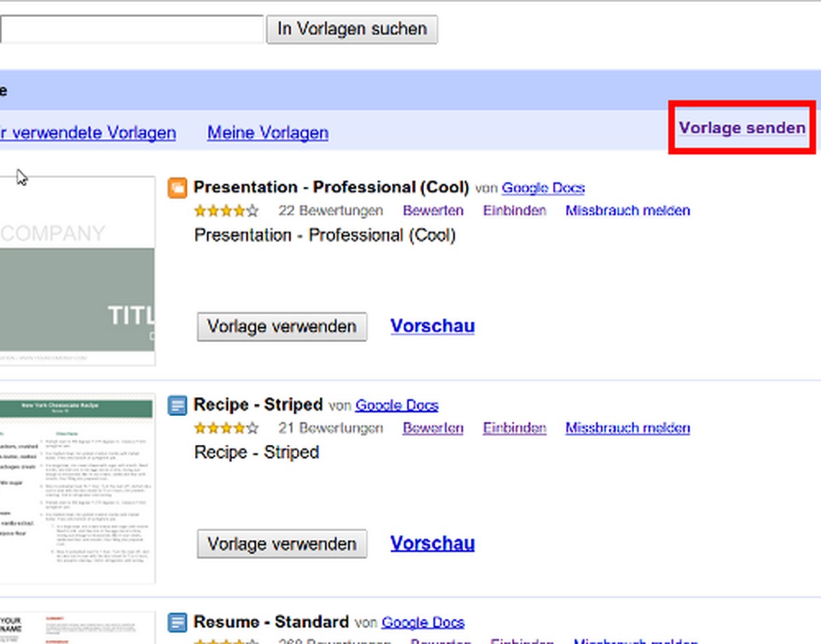This screenshot has height=644, width=821.
Task: Preview the Recipe - Striped template
Action: click(x=432, y=543)
